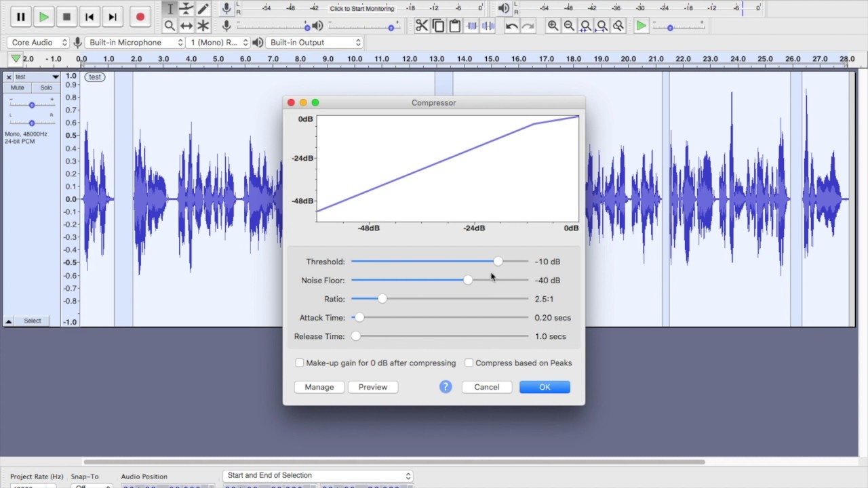The width and height of the screenshot is (868, 488).
Task: Click the red Record button
Action: tap(140, 17)
